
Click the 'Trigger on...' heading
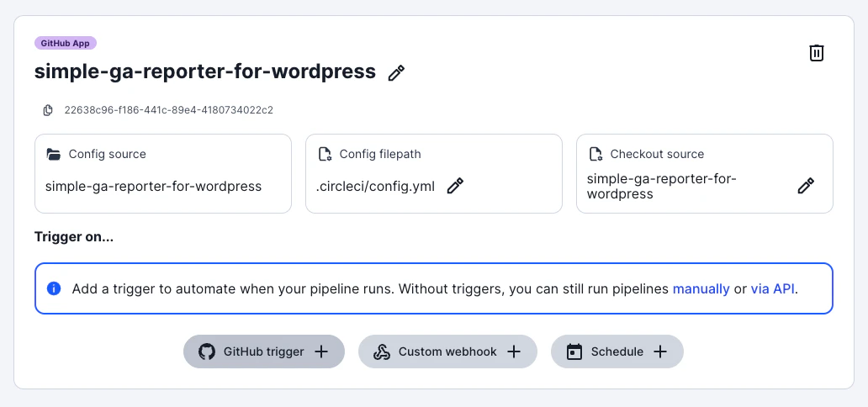[74, 237]
